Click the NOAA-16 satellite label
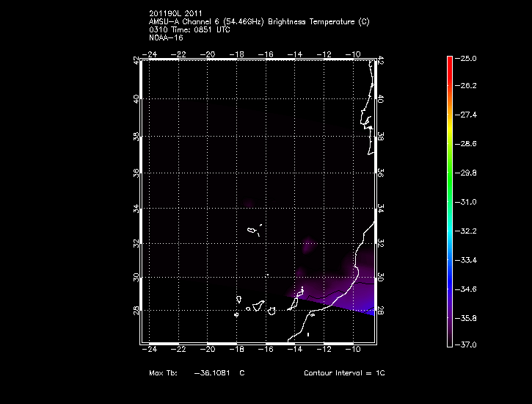Screen dimensions: 532x404 165,37
